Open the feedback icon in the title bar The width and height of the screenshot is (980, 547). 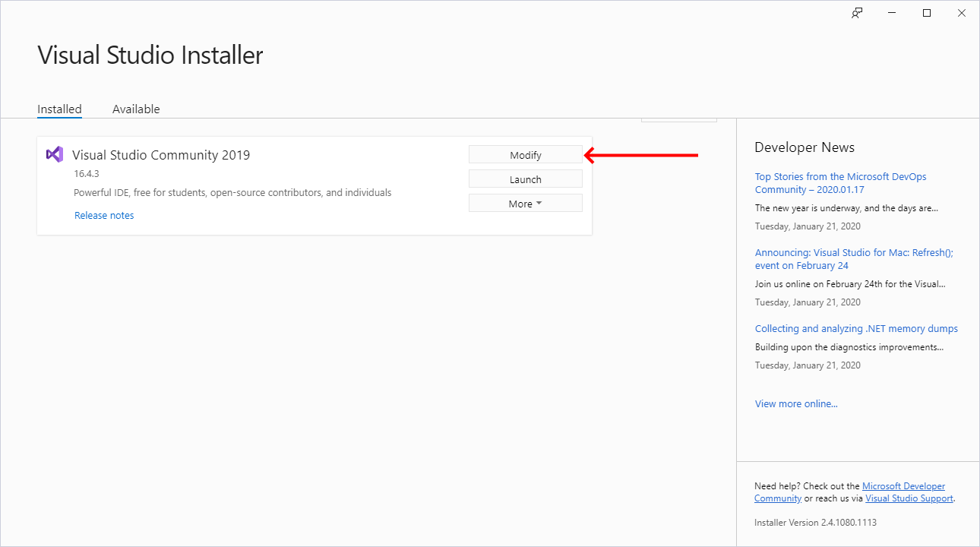coord(857,13)
